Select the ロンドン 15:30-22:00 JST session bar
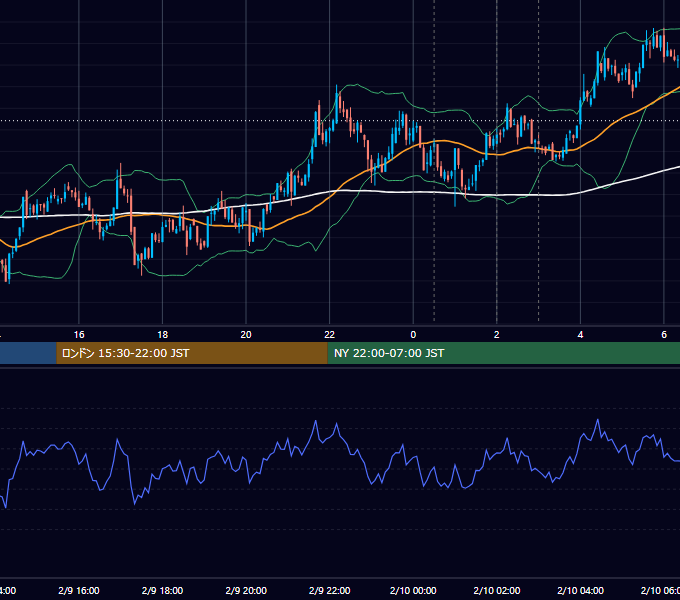 point(192,353)
